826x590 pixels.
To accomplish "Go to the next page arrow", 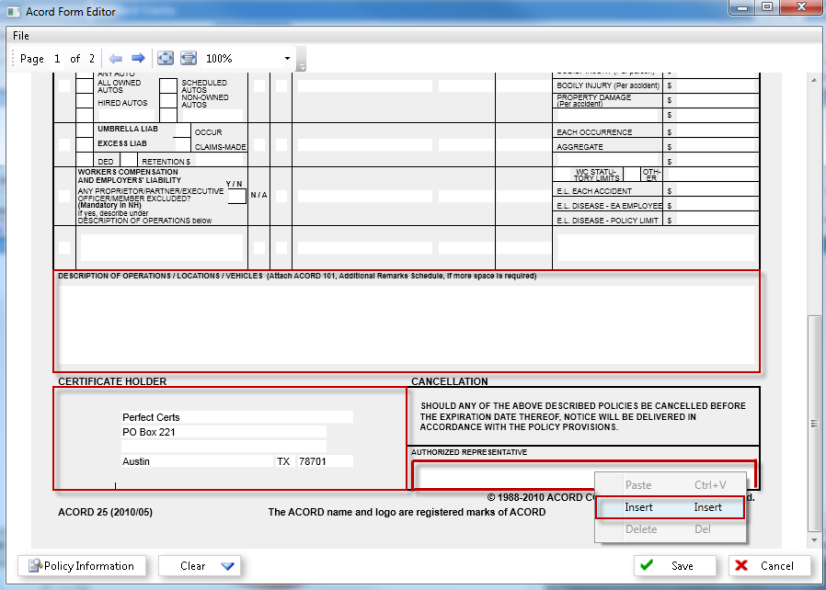I will pyautogui.click(x=138, y=59).
